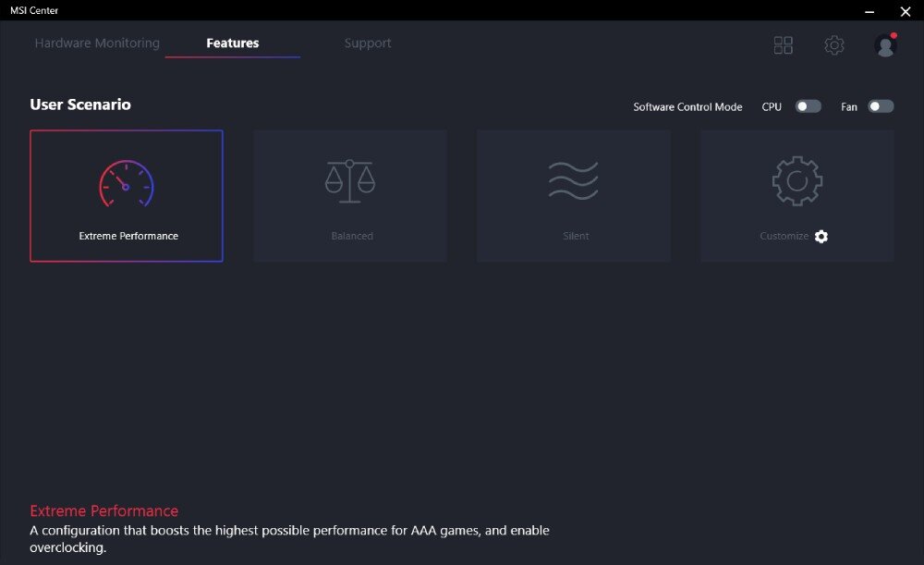Click the Extreme Performance speedometer icon

coord(126,178)
